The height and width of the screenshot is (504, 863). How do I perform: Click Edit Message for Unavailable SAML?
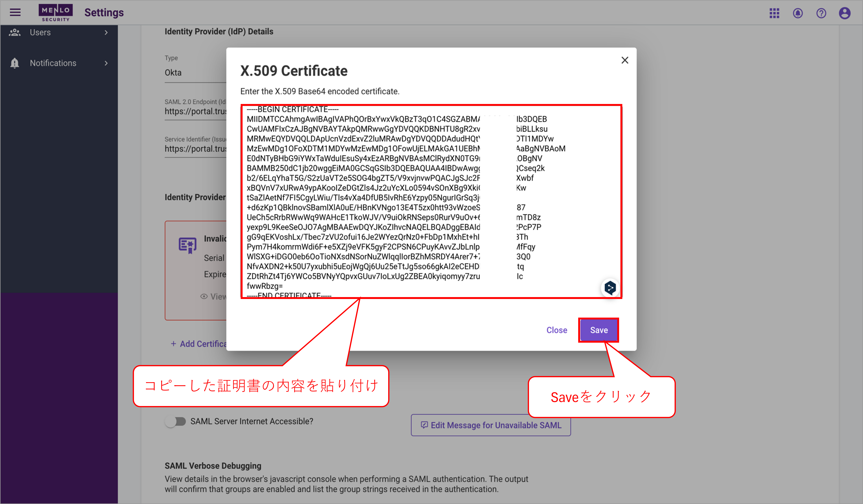point(491,425)
